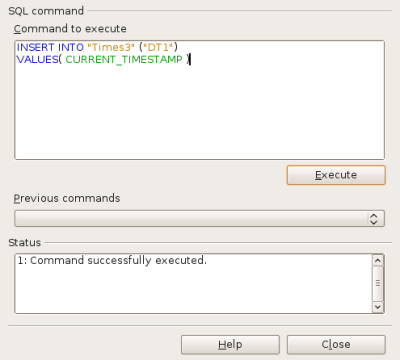This screenshot has width=400, height=360.
Task: Click the Command to execute label
Action: 70,29
